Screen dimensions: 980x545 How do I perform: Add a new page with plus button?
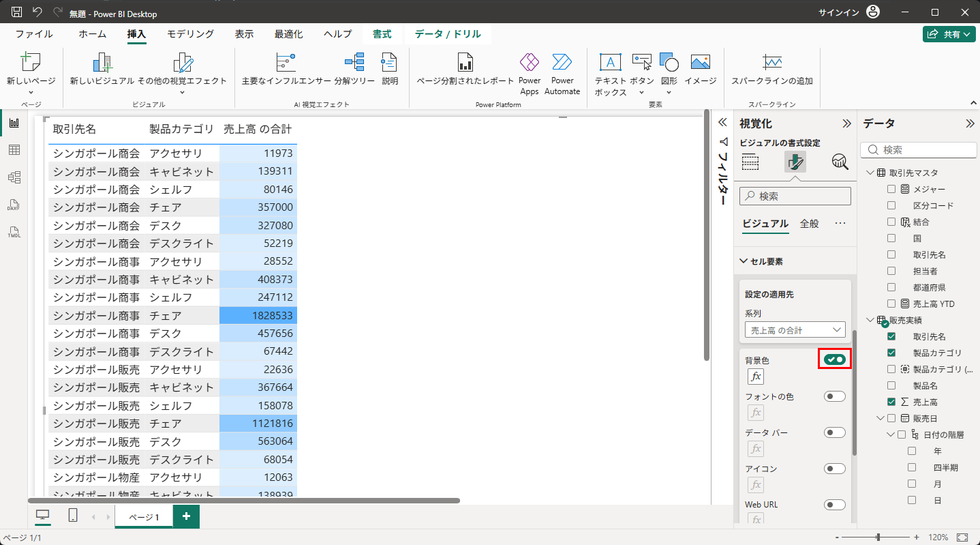coord(186,517)
